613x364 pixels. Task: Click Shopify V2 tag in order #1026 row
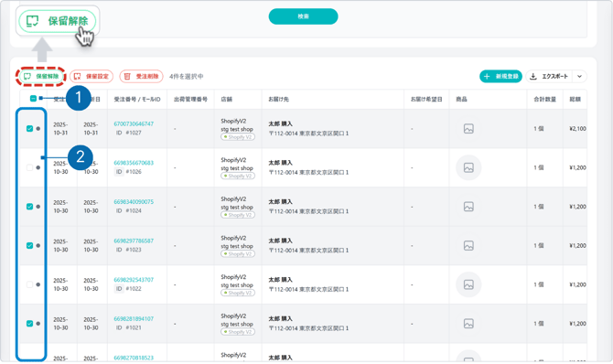pyautogui.click(x=238, y=176)
